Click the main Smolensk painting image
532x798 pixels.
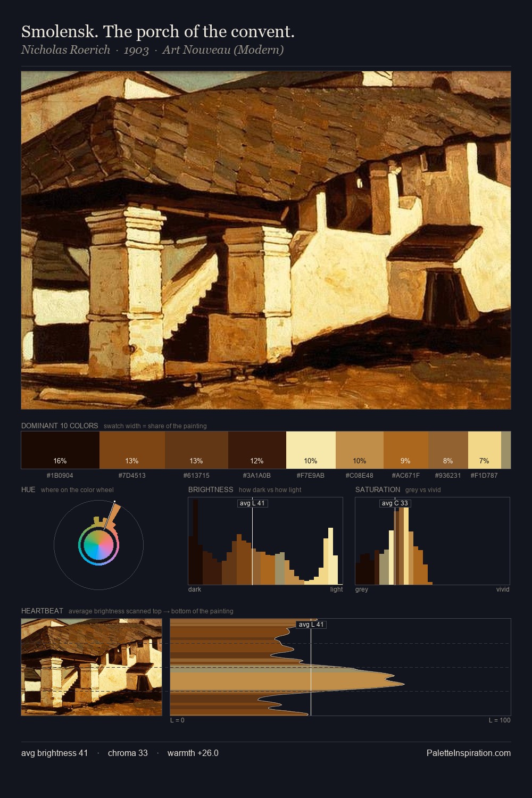pyautogui.click(x=266, y=240)
